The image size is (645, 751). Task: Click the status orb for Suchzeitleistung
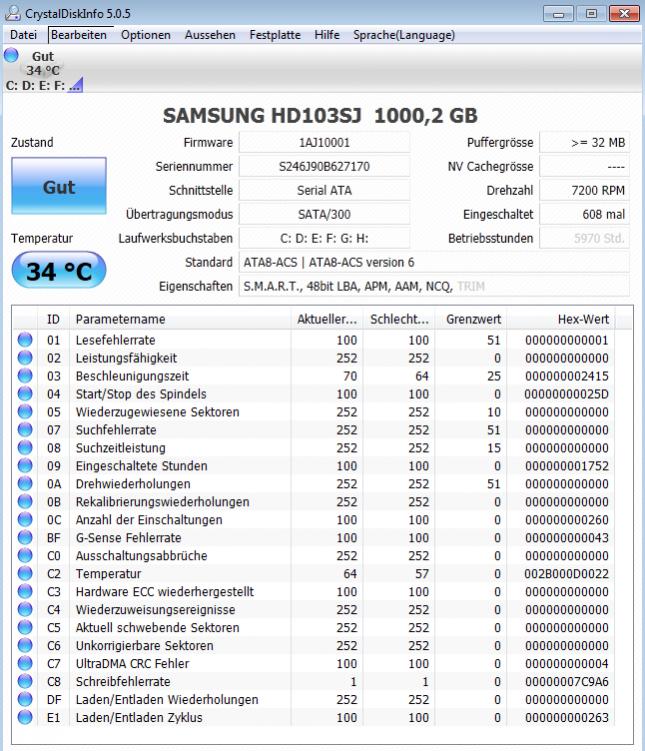25,447
